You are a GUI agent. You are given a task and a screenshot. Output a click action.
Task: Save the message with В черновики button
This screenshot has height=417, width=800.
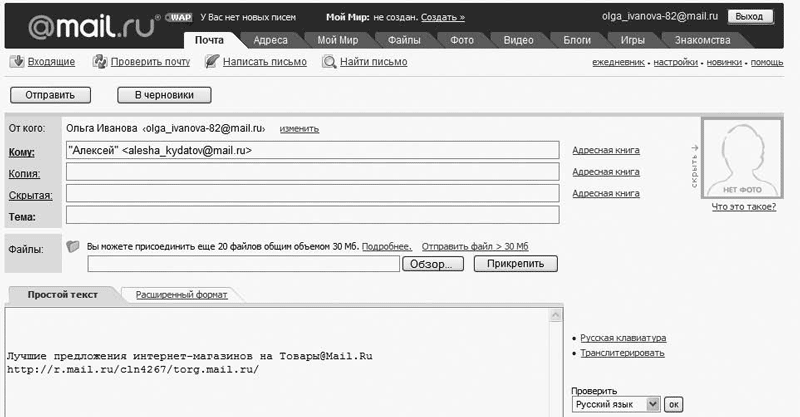click(x=164, y=96)
